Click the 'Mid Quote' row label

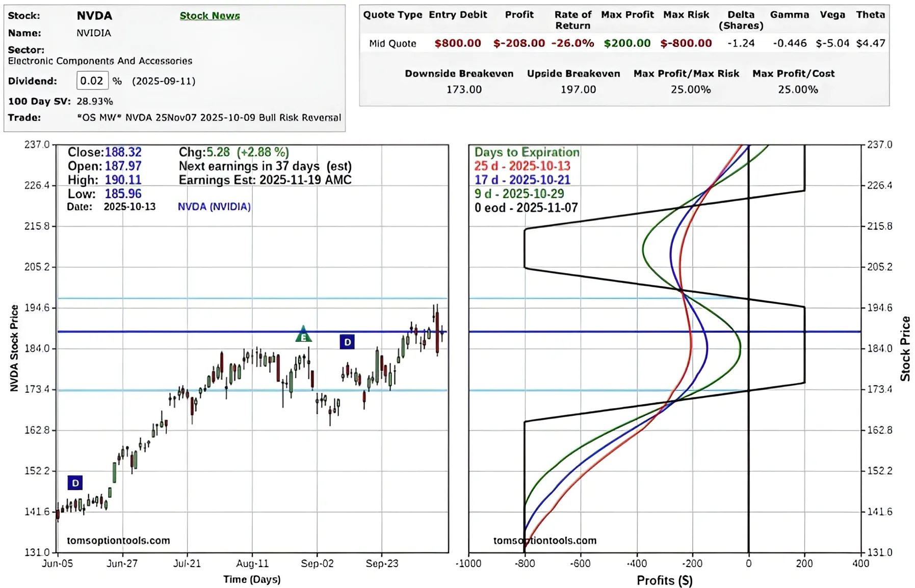393,43
